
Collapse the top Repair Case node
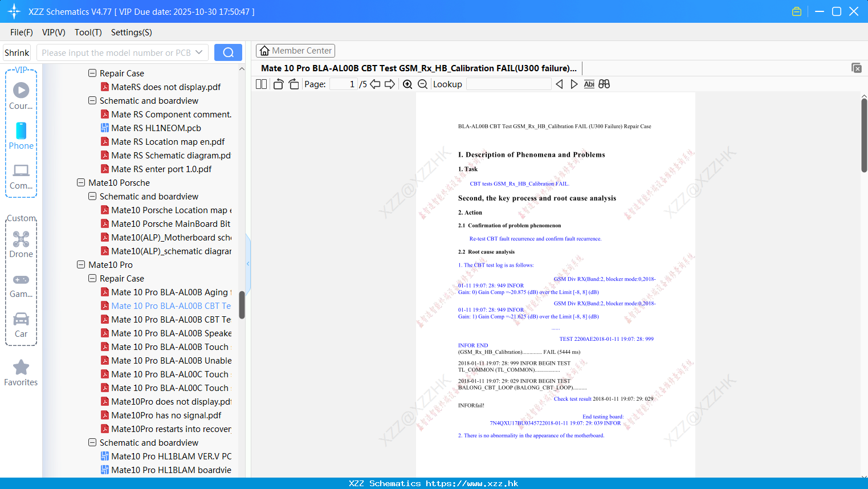coord(92,74)
